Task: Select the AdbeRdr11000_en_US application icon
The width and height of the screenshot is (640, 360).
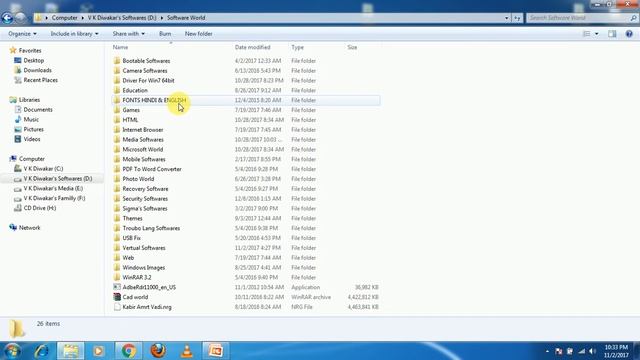Action: click(117, 287)
